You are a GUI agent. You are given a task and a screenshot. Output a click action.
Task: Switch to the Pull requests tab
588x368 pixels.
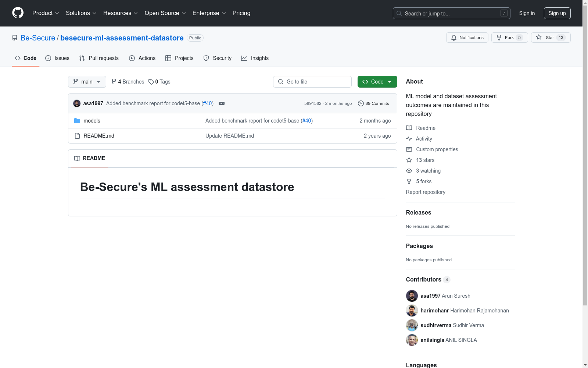(x=99, y=58)
